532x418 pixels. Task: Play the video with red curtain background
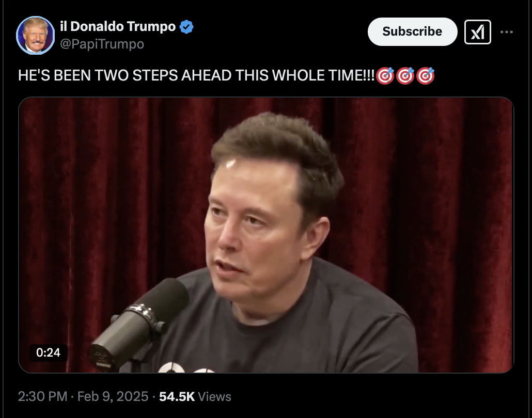point(266,235)
